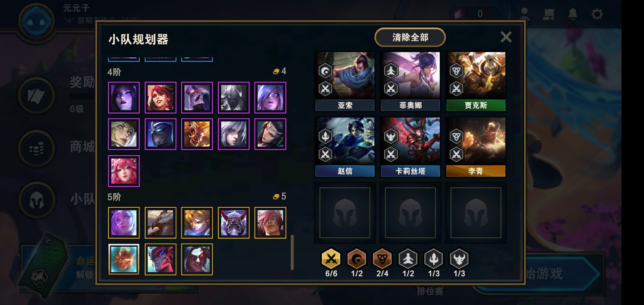This screenshot has height=305, width=644.
Task: Open the coin stack shop icon
Action: pos(37,148)
